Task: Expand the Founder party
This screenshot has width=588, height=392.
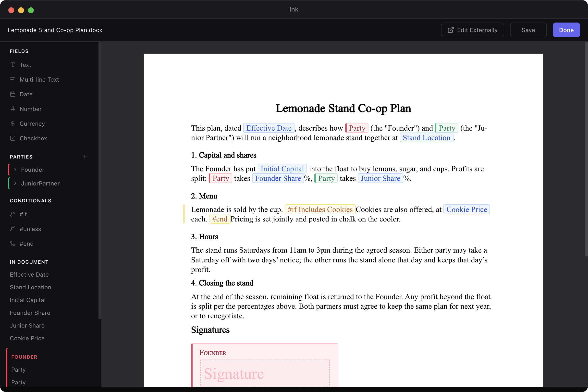Action: tap(15, 170)
